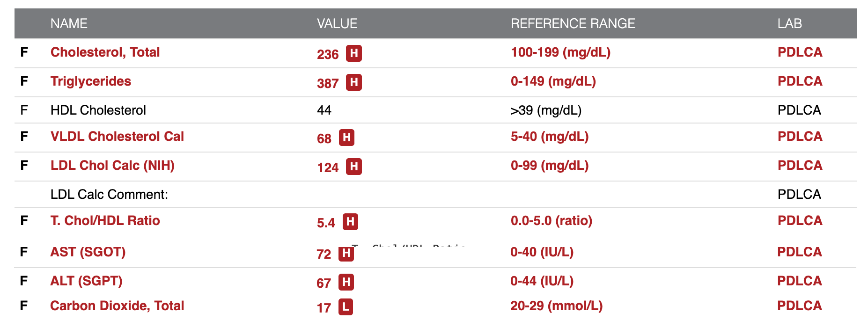This screenshot has height=320, width=868.
Task: Click the H badge beside LDL value 124
Action: click(x=354, y=167)
